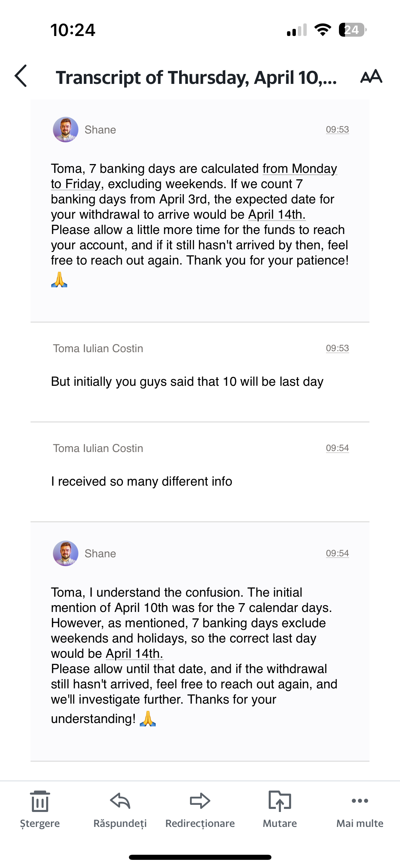The width and height of the screenshot is (400, 868).
Task: Tap the email subject title "Transcript of Thursday"
Action: click(196, 77)
